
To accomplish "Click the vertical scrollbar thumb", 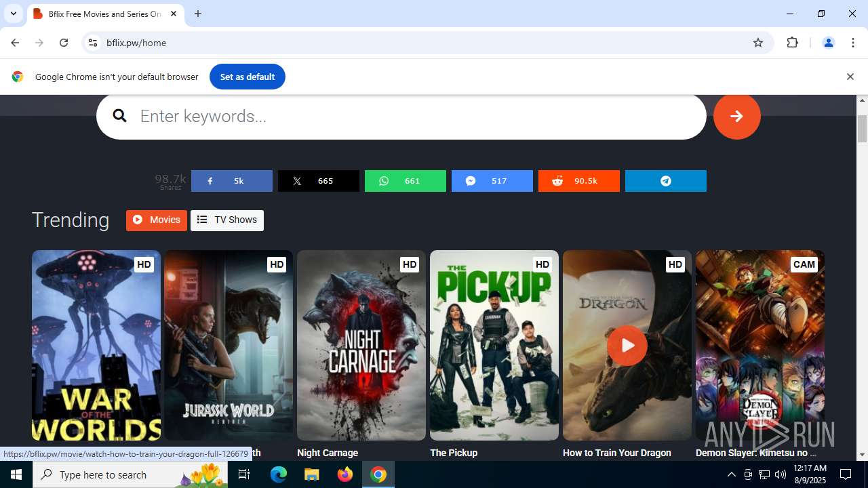I will (863, 129).
